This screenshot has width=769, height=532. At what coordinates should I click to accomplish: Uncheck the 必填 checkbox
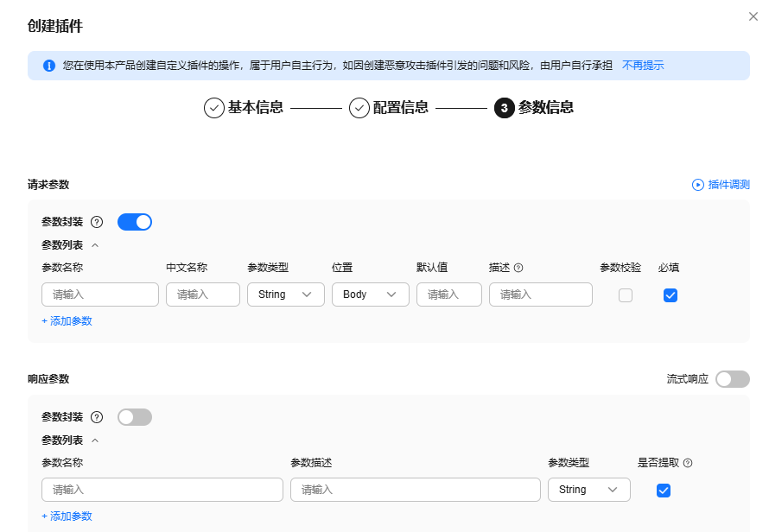point(670,295)
